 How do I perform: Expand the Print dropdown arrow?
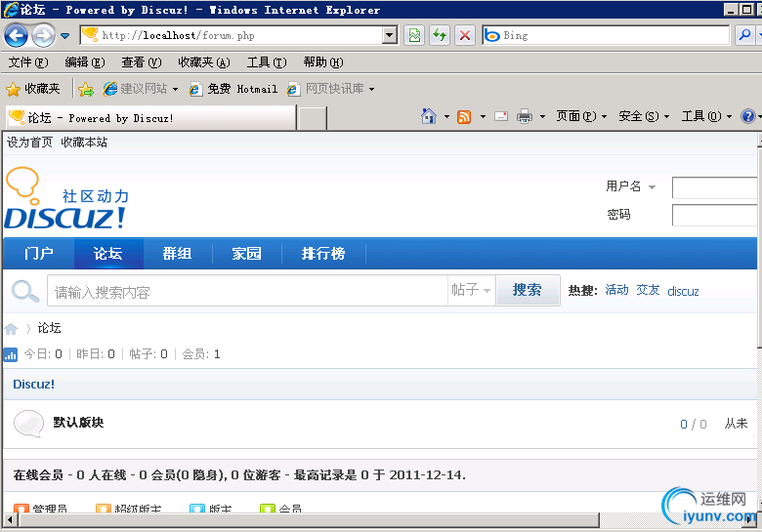(542, 116)
